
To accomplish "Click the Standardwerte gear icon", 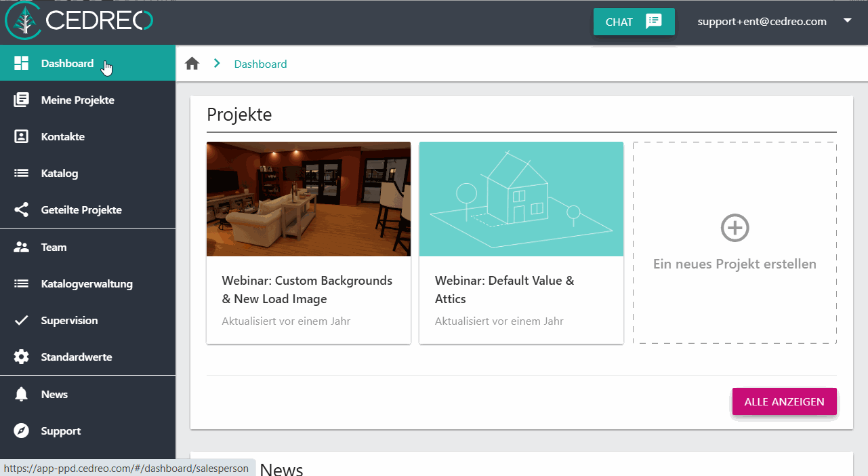I will tap(22, 357).
